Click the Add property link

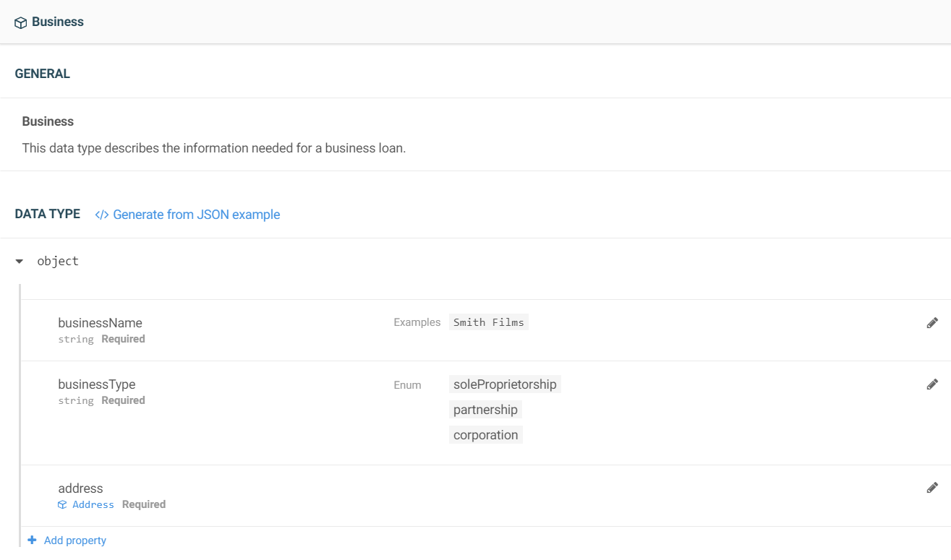(x=75, y=540)
